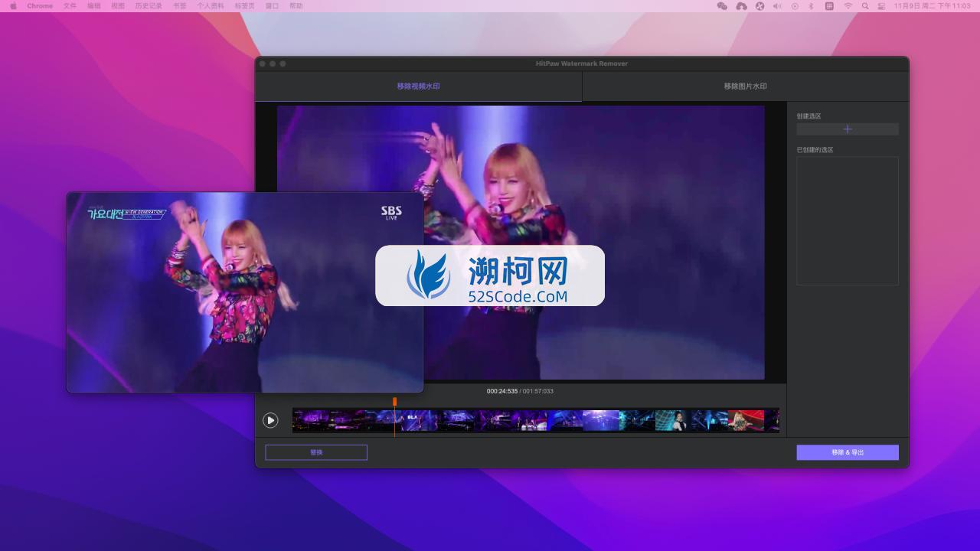This screenshot has height=551, width=980.
Task: Click the WeChat menu bar icon
Action: click(x=722, y=5)
